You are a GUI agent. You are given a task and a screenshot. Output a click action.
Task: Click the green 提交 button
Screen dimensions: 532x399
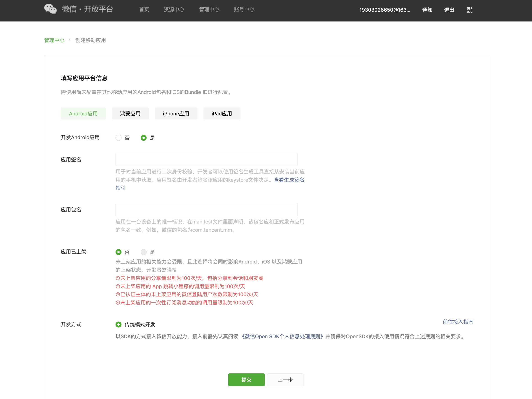coord(246,380)
